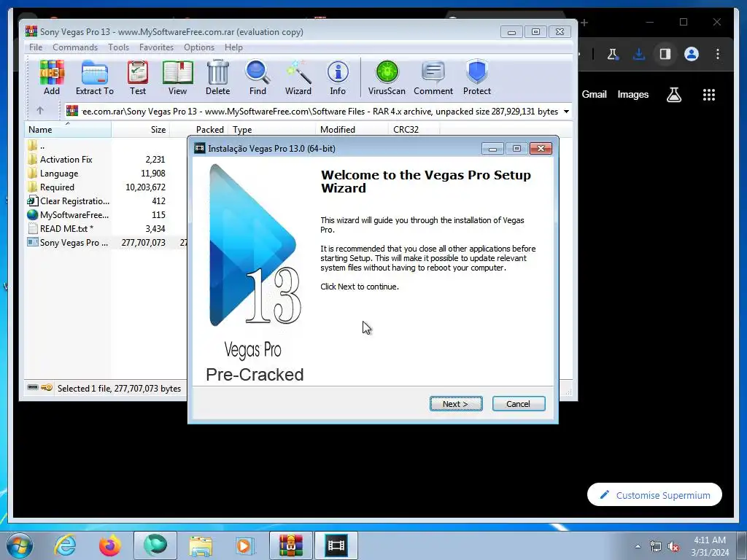Cancel the Vegas Pro setup wizard
747x560 pixels.
pyautogui.click(x=519, y=404)
